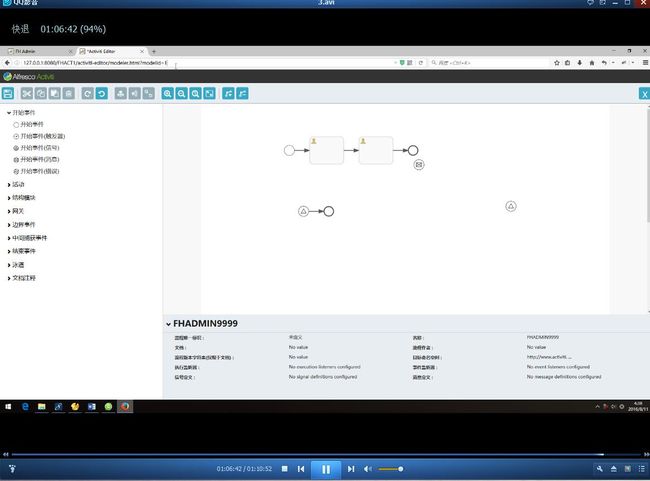Close the FH Admin browser tab
Image resolution: width=650 pixels, height=481 pixels.
pyautogui.click(x=70, y=51)
